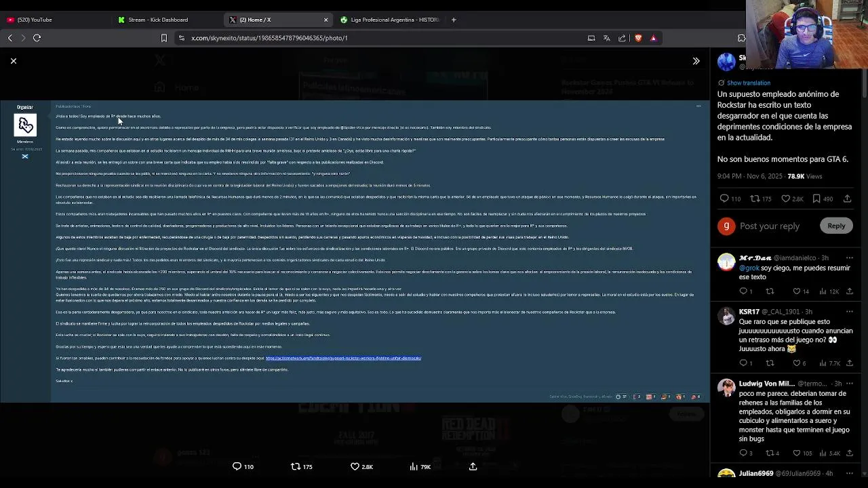This screenshot has height=488, width=868.
Task: View analytics under photo showing 79K
Action: pos(420,466)
